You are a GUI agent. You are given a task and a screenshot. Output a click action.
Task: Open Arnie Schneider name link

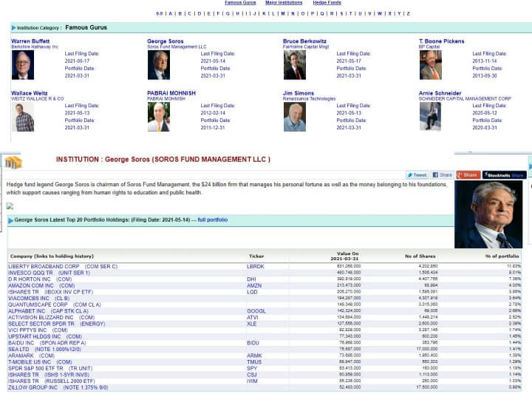440,93
